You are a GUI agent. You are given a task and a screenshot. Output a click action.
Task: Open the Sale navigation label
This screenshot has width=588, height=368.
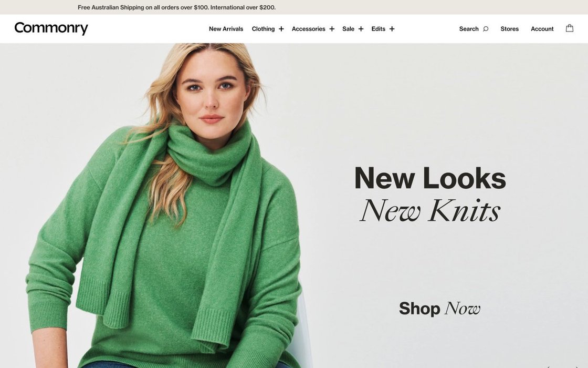coord(349,29)
